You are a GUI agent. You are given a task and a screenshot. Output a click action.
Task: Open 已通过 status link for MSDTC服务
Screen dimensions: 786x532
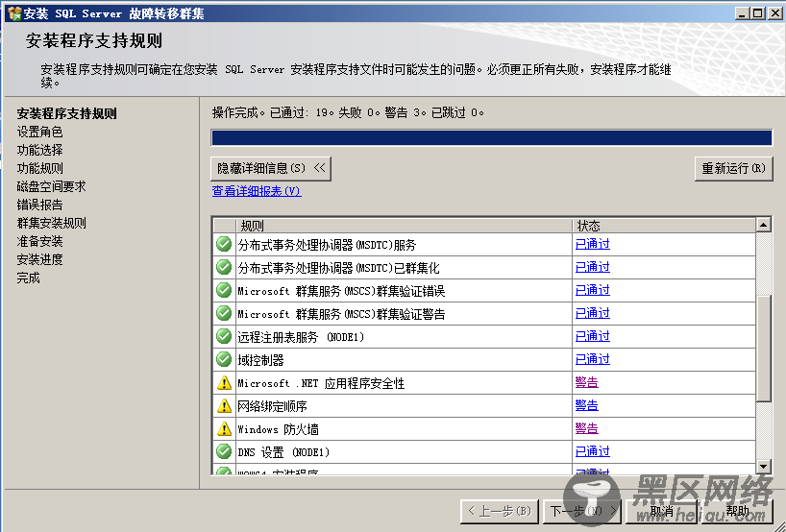(593, 244)
